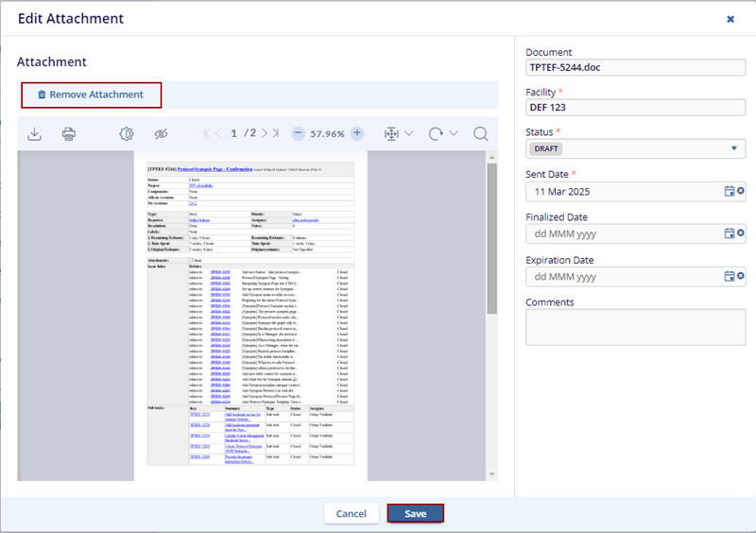Click into the Comments text box
Screen dimensions: 756x533
pyautogui.click(x=635, y=327)
